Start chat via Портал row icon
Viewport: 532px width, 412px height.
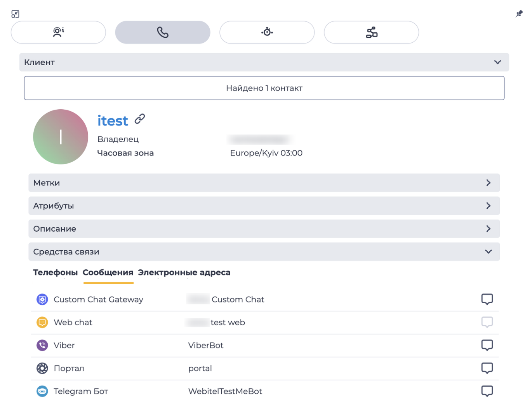[487, 368]
